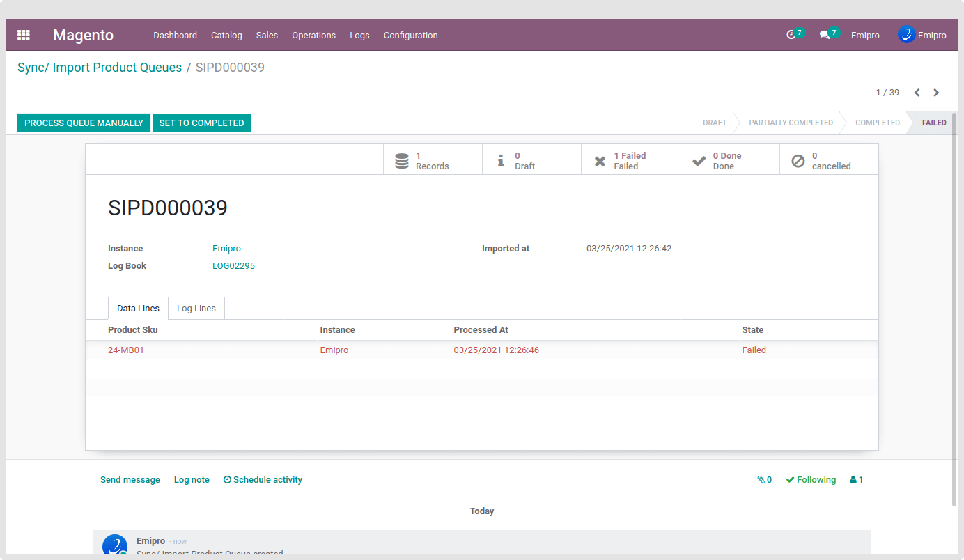This screenshot has height=560, width=964.
Task: Open the 24-MB01 data line row
Action: coord(482,350)
